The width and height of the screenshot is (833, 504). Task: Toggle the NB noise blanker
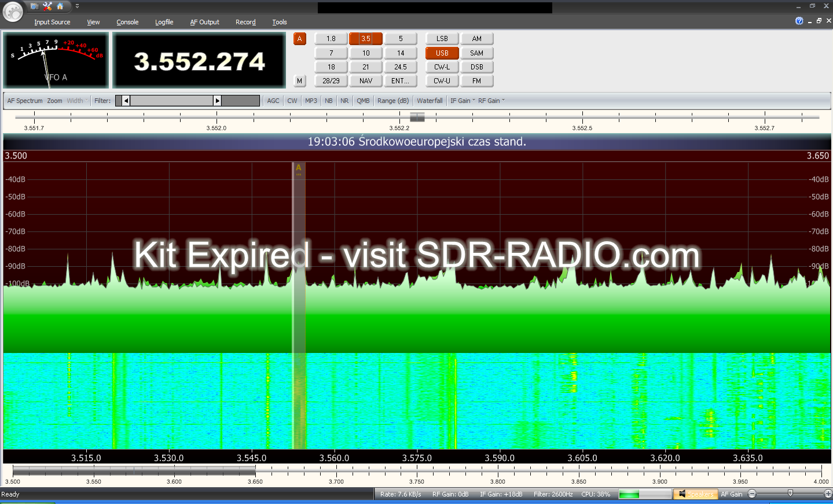point(329,101)
